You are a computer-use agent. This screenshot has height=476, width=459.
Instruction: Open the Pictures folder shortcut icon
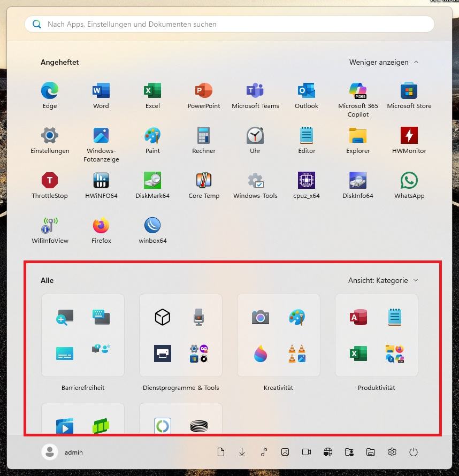coord(285,452)
